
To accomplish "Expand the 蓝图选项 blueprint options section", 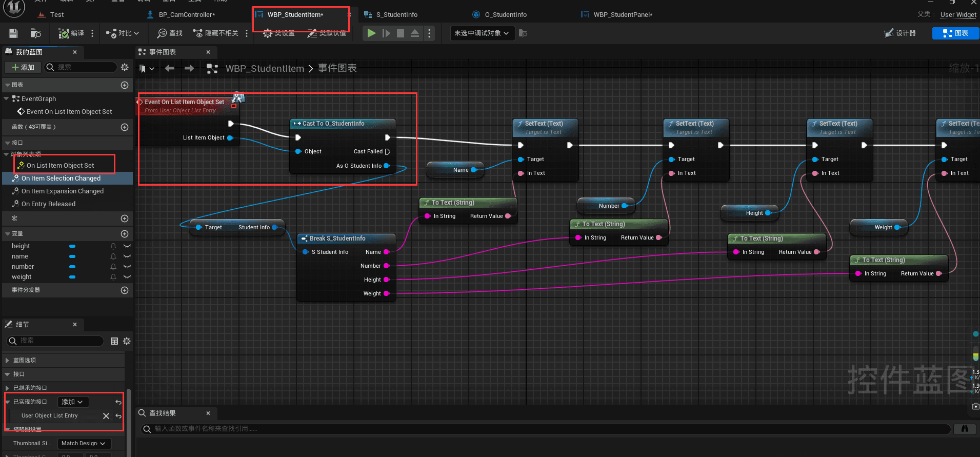I will (x=7, y=361).
